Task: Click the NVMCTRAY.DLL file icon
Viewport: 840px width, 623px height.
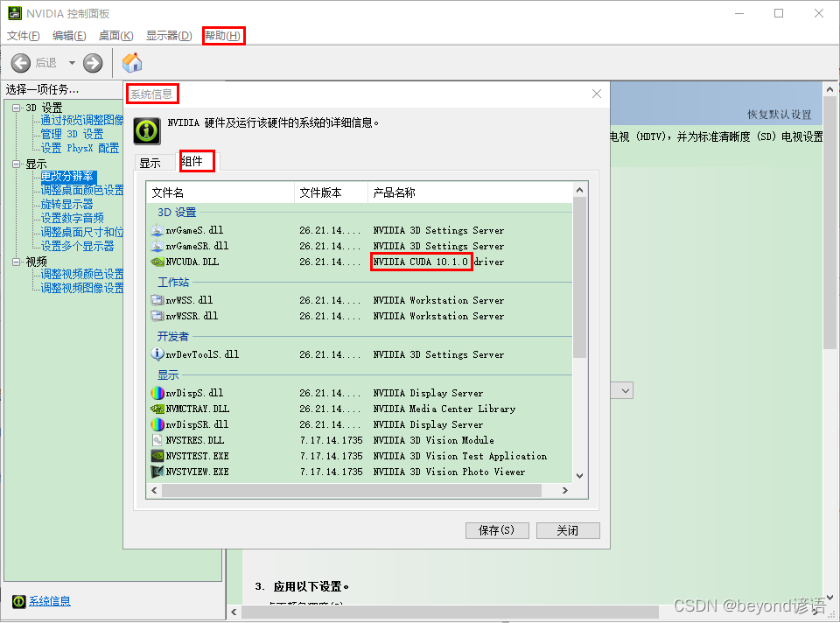Action: click(157, 409)
